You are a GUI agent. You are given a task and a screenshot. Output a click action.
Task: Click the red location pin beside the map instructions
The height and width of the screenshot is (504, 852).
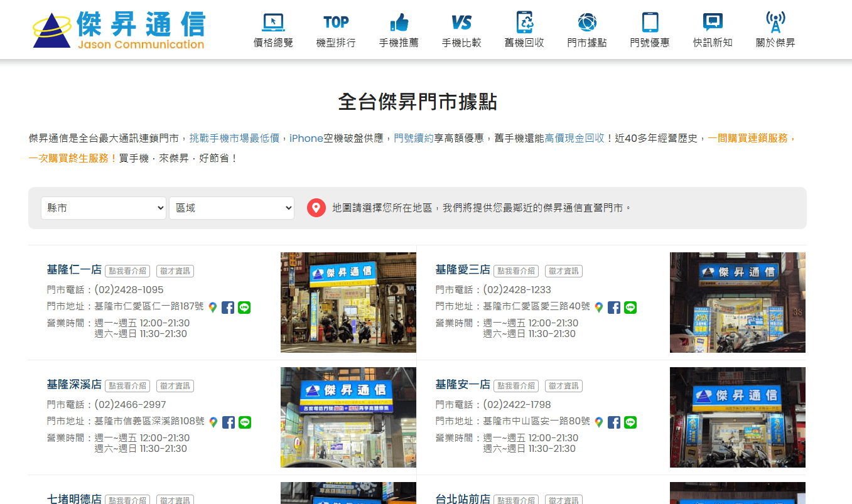316,207
